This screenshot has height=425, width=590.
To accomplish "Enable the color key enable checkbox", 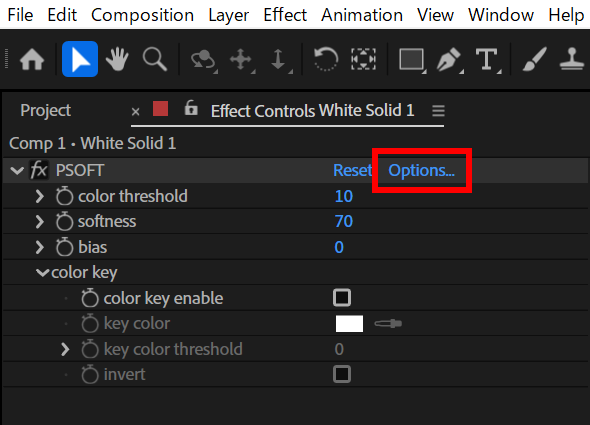I will coord(342,298).
